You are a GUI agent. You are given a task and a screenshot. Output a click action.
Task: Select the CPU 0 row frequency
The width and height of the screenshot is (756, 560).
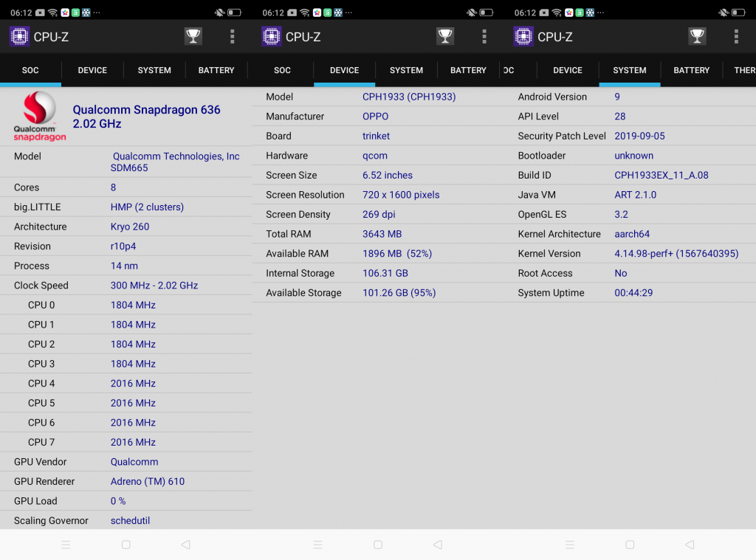[133, 305]
